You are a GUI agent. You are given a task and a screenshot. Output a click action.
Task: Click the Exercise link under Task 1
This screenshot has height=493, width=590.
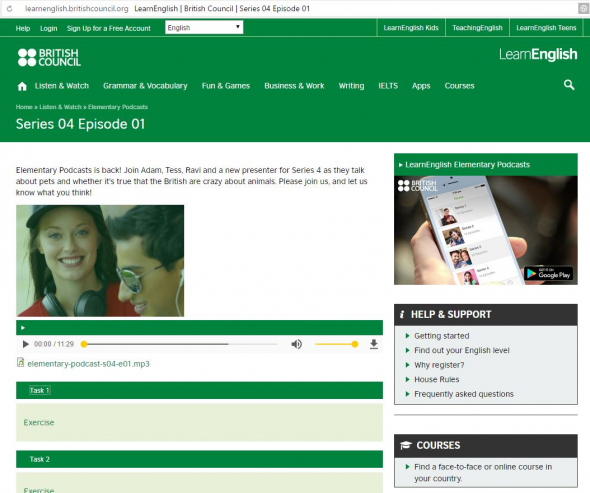point(39,422)
